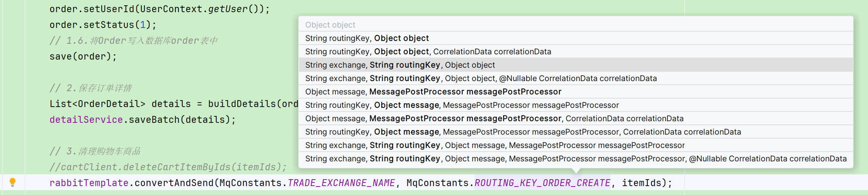Select highlighted 'String exchange, String routingKey, Object object'

(576, 65)
